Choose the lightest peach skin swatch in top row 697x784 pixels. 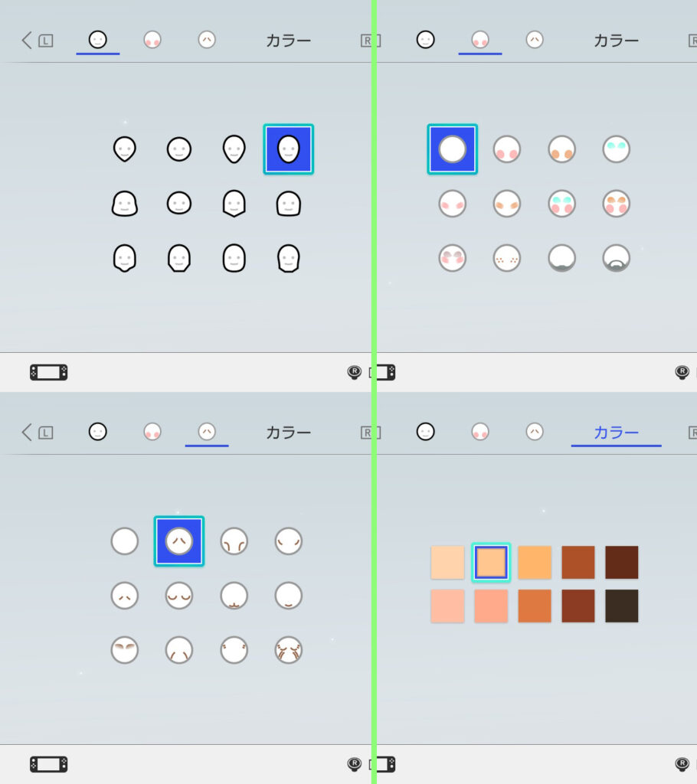coord(447,563)
